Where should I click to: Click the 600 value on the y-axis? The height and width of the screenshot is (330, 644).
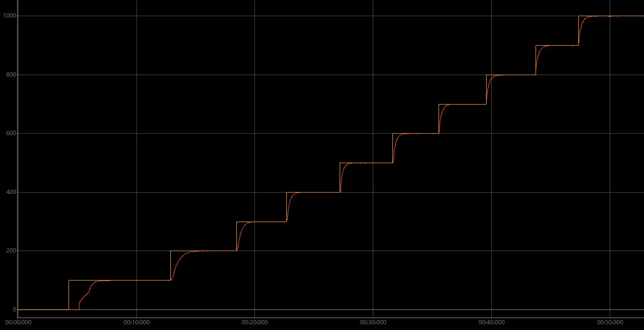point(10,133)
